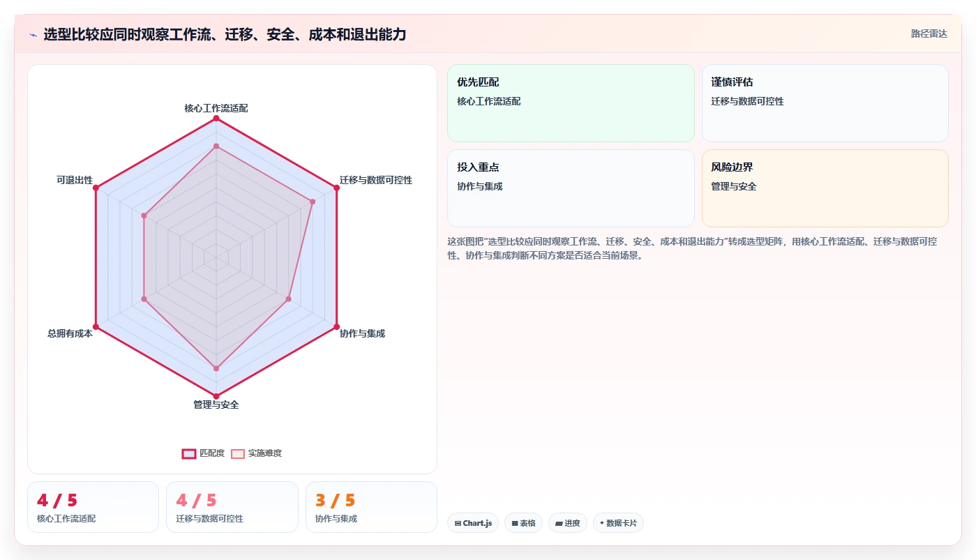Click the 总拥有成本 radar axis label
Viewport: 976px width, 560px height.
(70, 333)
